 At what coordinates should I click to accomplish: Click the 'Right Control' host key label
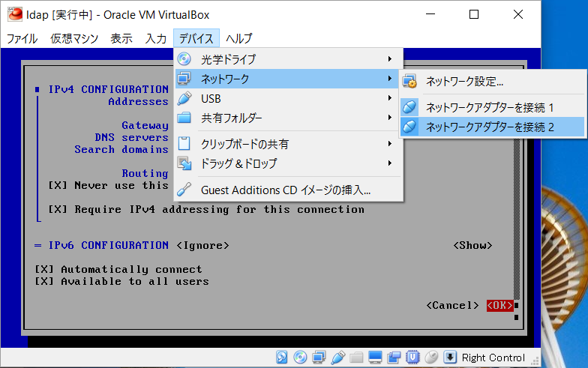[x=493, y=358]
